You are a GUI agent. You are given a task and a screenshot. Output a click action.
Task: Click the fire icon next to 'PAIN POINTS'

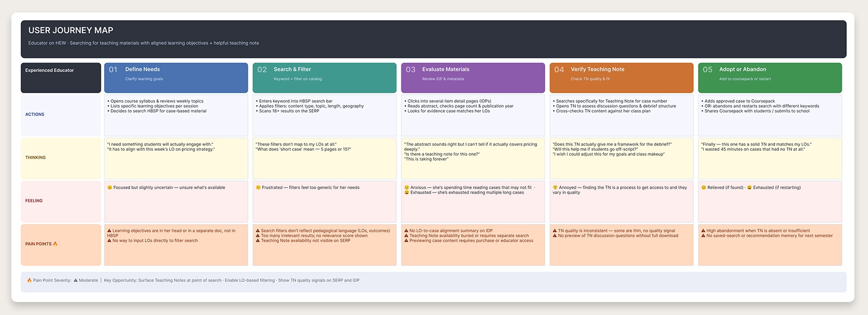(55, 244)
